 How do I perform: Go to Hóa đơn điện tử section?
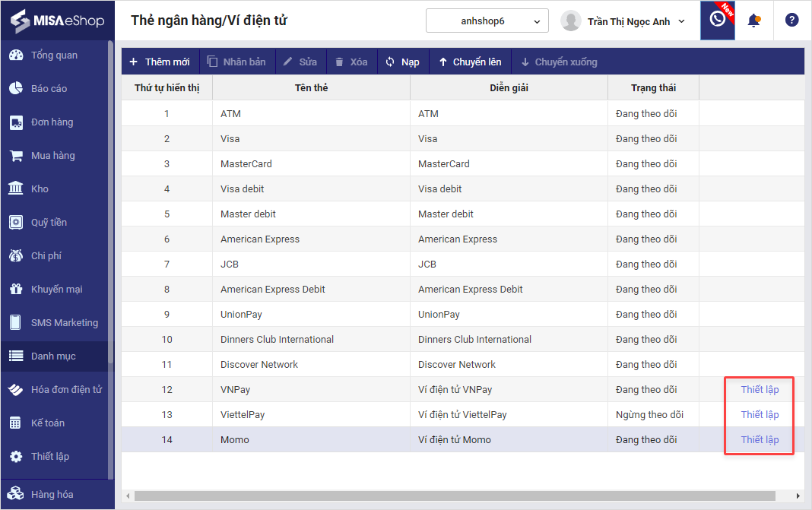click(x=65, y=390)
